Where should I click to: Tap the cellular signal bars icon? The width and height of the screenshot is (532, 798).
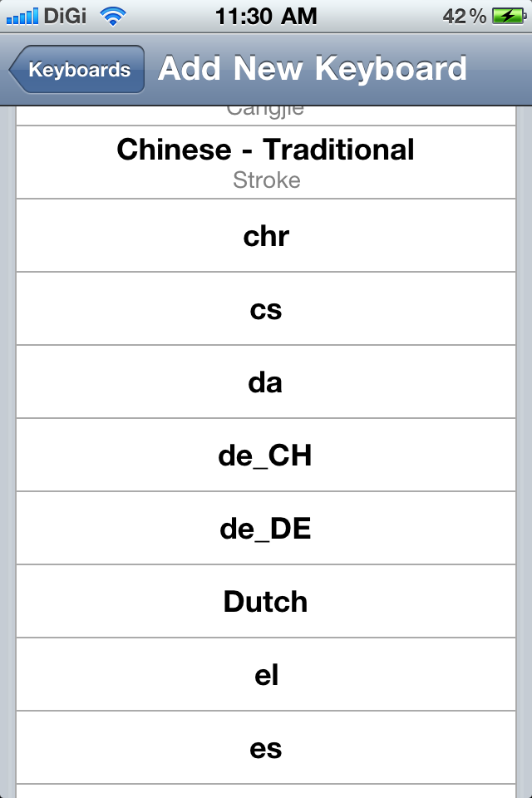tap(22, 16)
